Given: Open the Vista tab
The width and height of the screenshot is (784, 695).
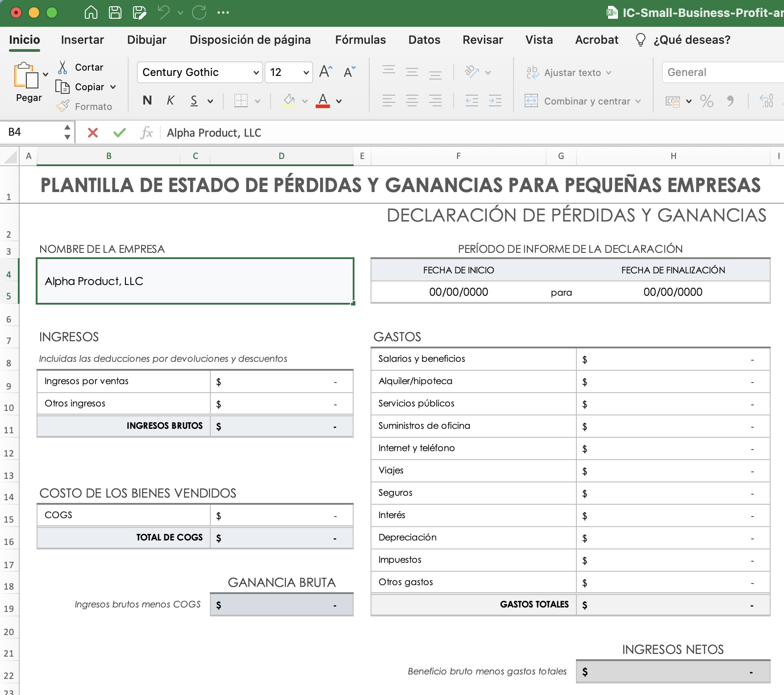Looking at the screenshot, I should [x=539, y=40].
